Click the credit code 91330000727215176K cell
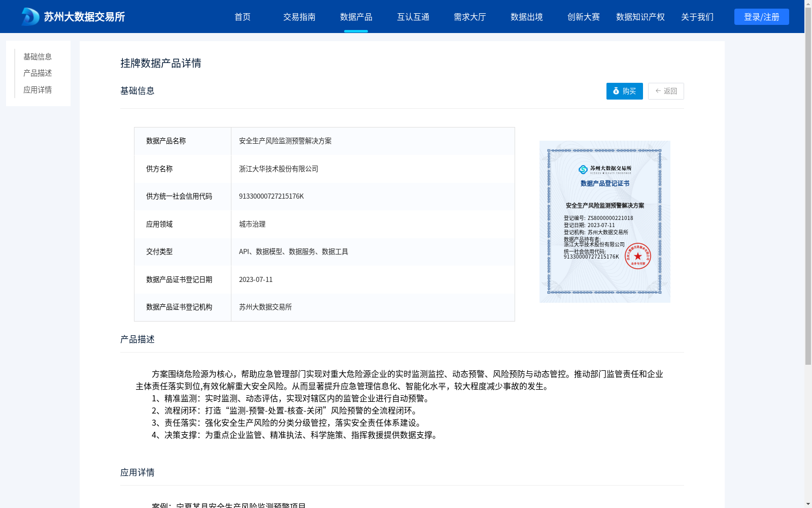Image resolution: width=812 pixels, height=508 pixels. [x=373, y=196]
